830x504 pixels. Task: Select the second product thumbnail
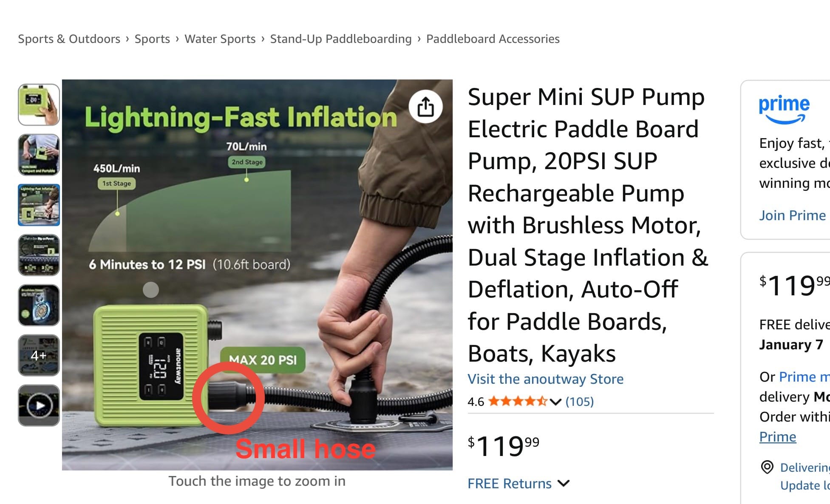coord(39,155)
